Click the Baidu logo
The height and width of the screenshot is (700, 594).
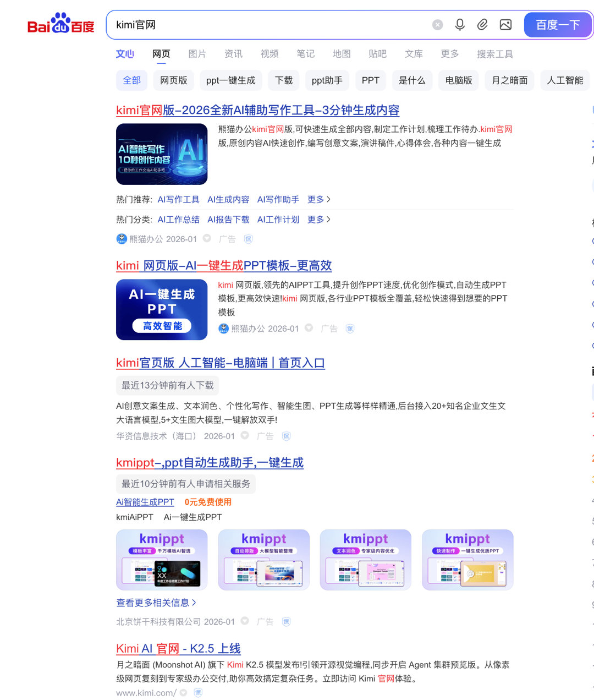(x=59, y=24)
